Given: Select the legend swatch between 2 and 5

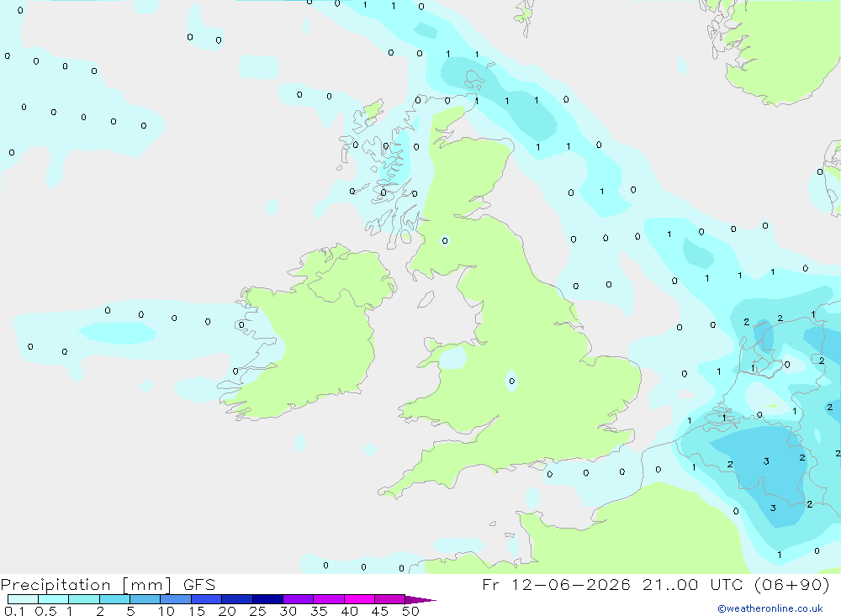Looking at the screenshot, I should [114, 599].
